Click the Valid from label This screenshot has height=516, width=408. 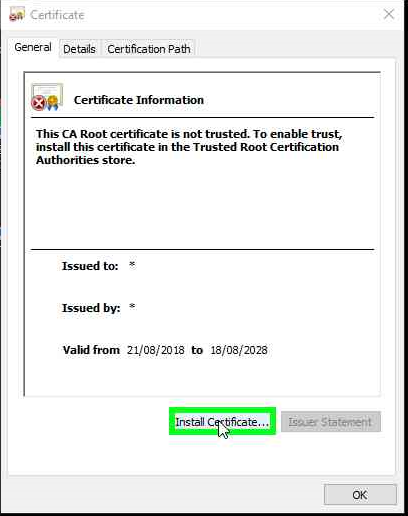(x=91, y=350)
